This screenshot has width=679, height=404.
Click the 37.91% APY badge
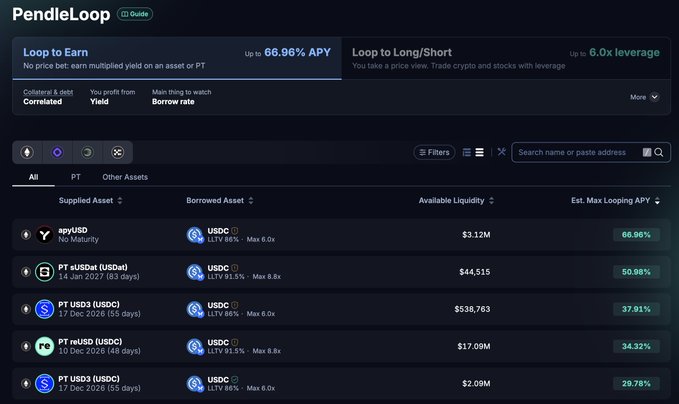[x=636, y=309]
